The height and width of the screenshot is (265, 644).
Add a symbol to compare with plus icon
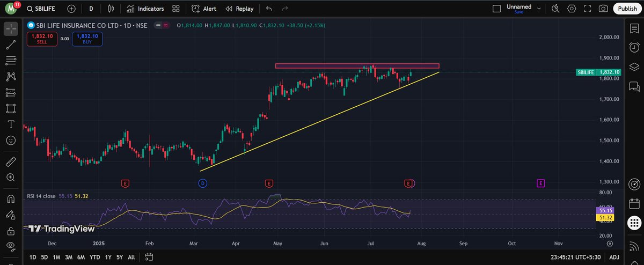[72, 9]
